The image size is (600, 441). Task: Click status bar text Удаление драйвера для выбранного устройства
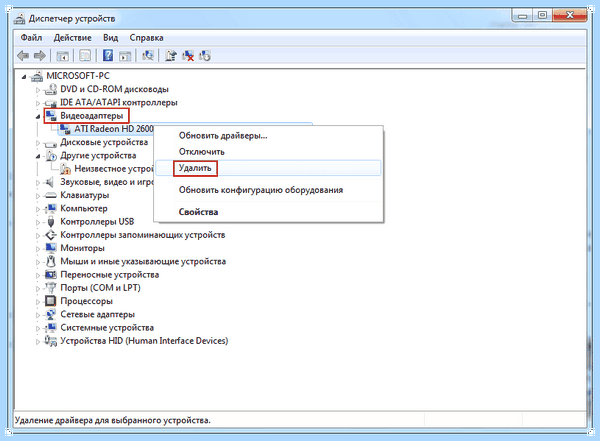click(112, 420)
